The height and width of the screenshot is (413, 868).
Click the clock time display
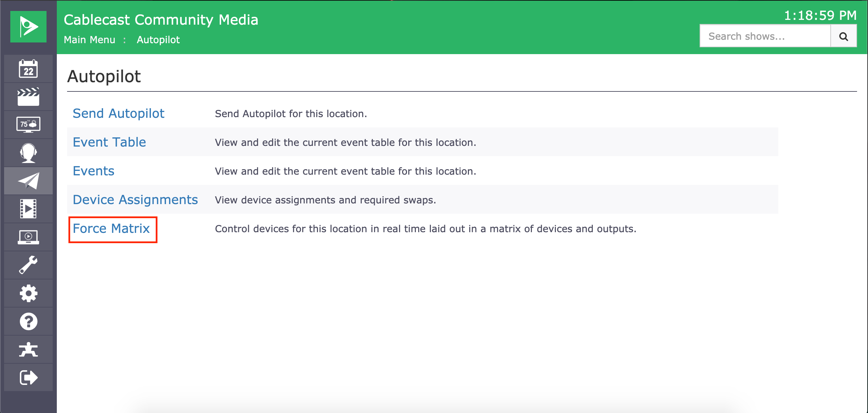click(820, 15)
